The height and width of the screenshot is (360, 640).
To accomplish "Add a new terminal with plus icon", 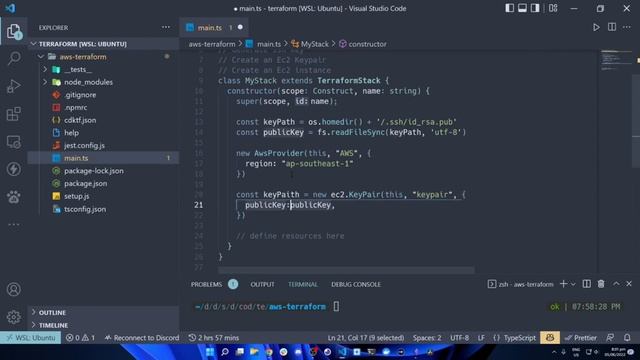I will (563, 284).
